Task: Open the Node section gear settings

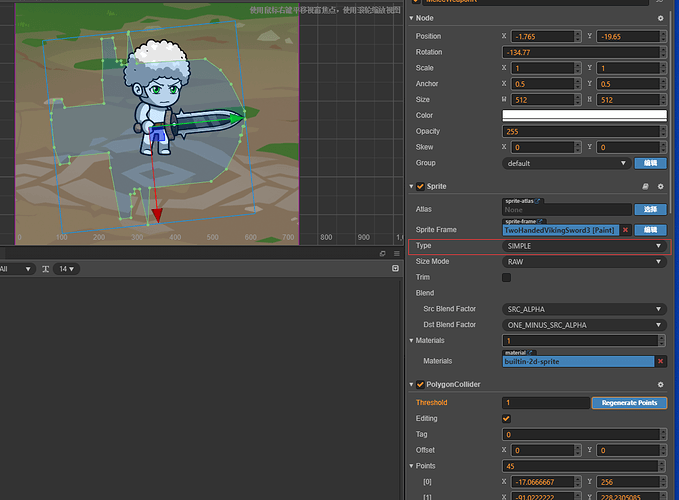Action: (x=660, y=18)
